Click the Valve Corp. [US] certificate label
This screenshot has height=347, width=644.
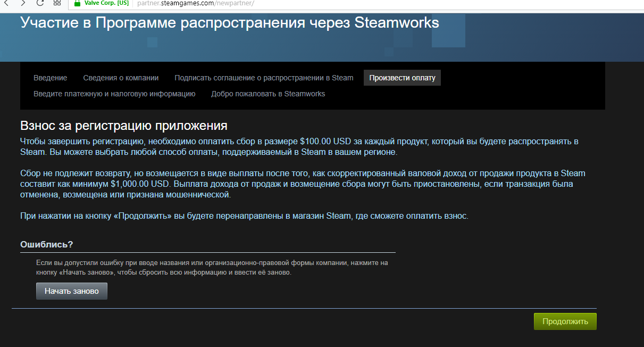tap(106, 3)
